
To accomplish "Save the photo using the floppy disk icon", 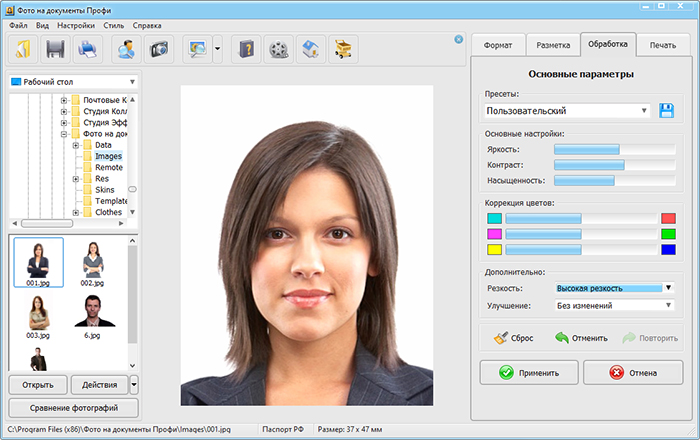I will coord(56,47).
